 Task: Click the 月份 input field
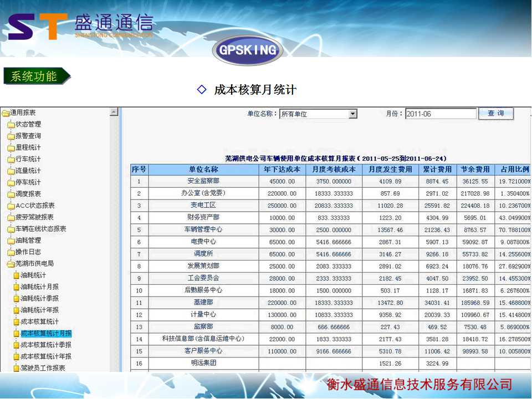(440, 114)
